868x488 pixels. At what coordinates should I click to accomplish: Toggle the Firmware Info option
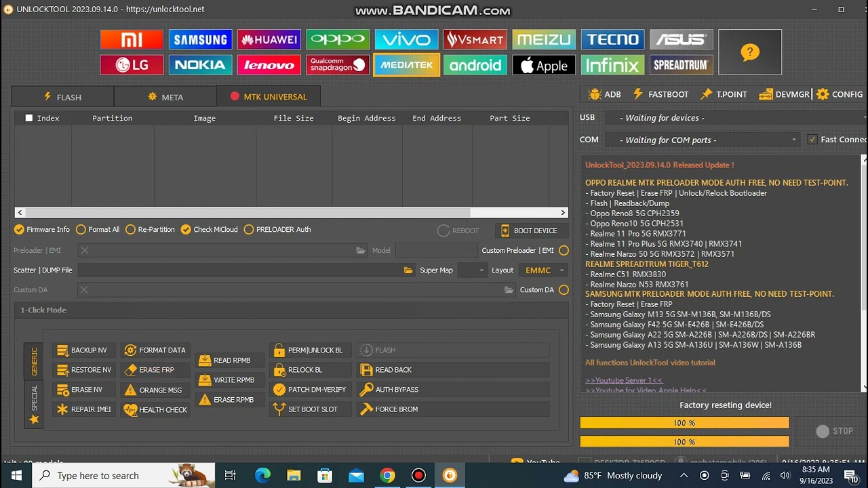coord(42,230)
